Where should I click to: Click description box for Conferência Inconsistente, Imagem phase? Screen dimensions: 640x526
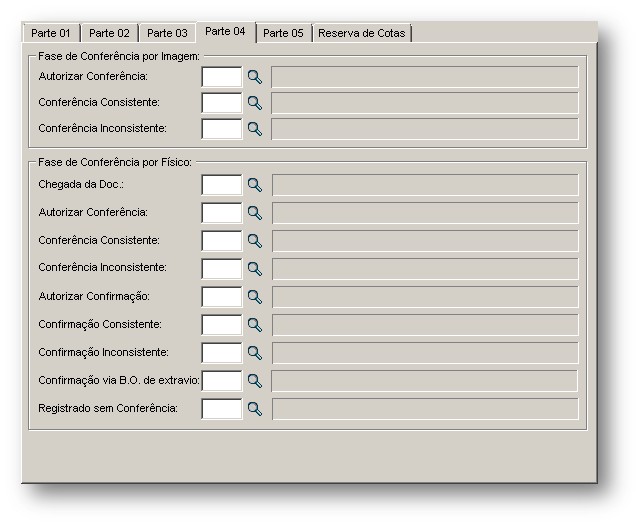(x=425, y=129)
